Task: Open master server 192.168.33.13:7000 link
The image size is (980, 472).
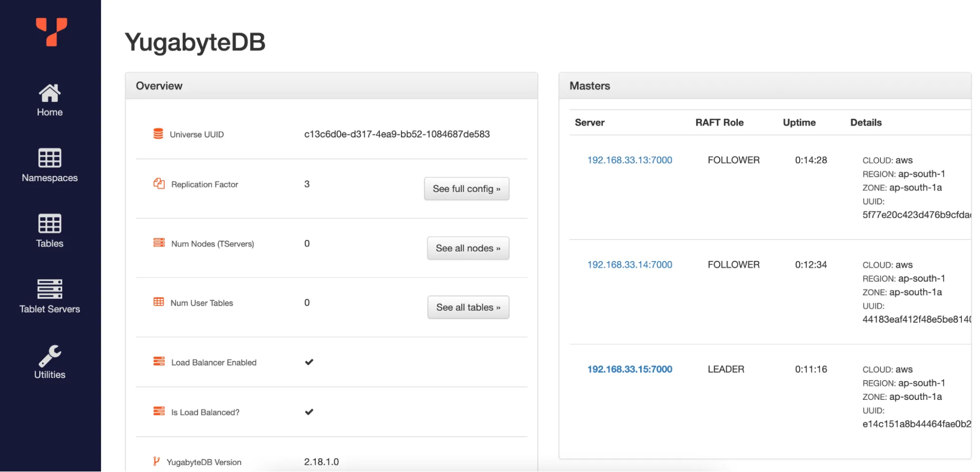Action: pyautogui.click(x=629, y=159)
